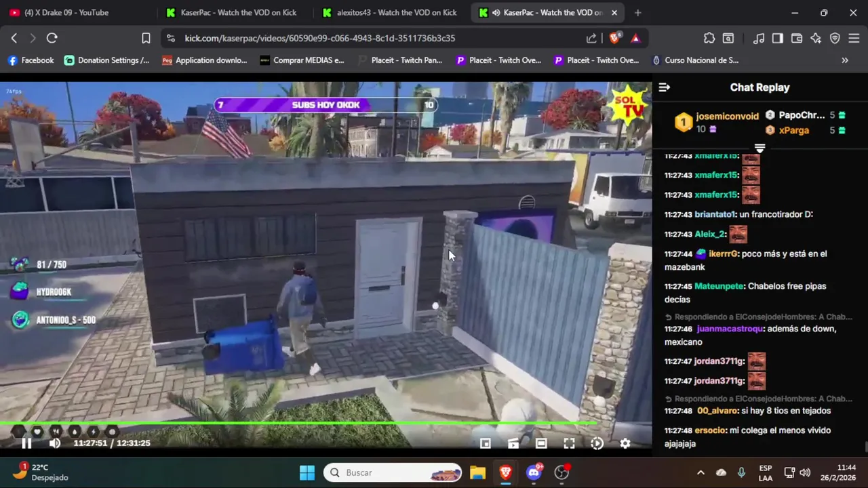Share this page using the share icon
This screenshot has width=868, height=488.
pos(591,39)
